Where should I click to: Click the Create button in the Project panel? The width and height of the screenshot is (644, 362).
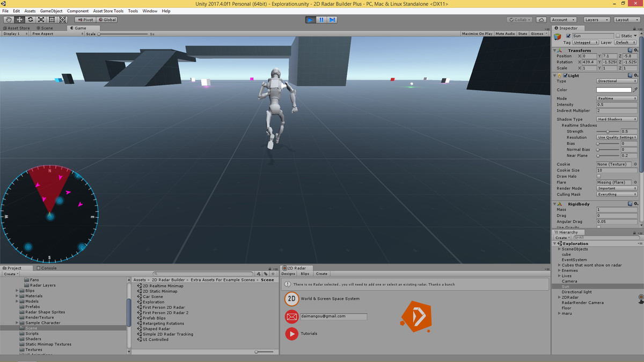coord(10,274)
